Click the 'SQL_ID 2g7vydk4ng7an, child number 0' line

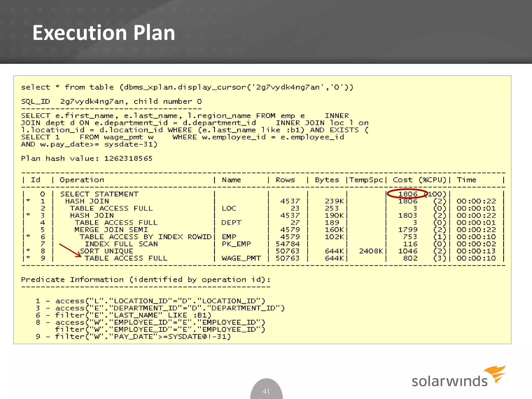point(111,101)
